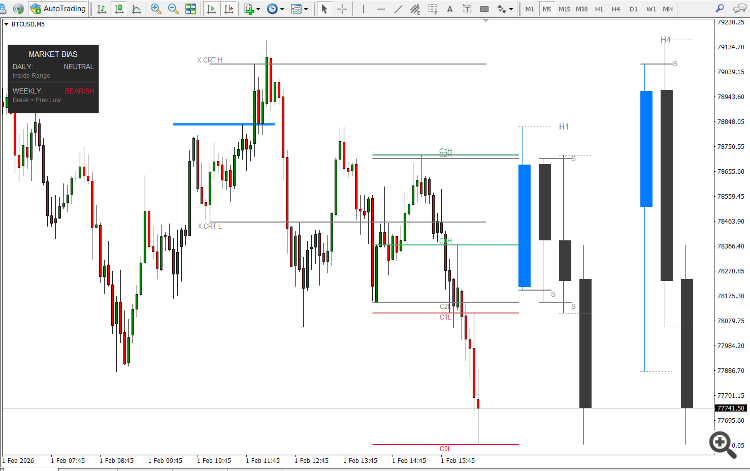750x471 pixels.
Task: Toggle the AutoTrading button
Action: [58, 9]
